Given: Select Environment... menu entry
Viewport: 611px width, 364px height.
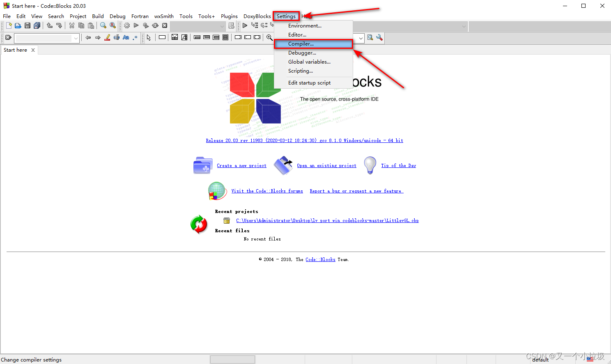Looking at the screenshot, I should 313,26.
